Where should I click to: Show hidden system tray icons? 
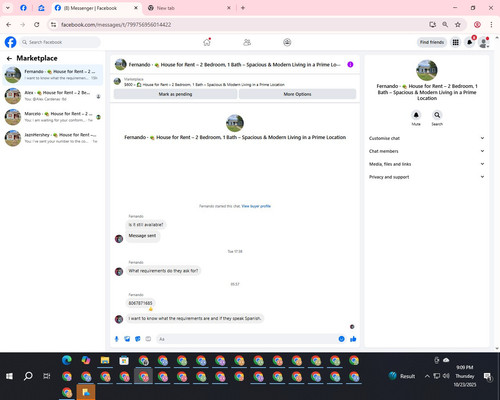427,376
